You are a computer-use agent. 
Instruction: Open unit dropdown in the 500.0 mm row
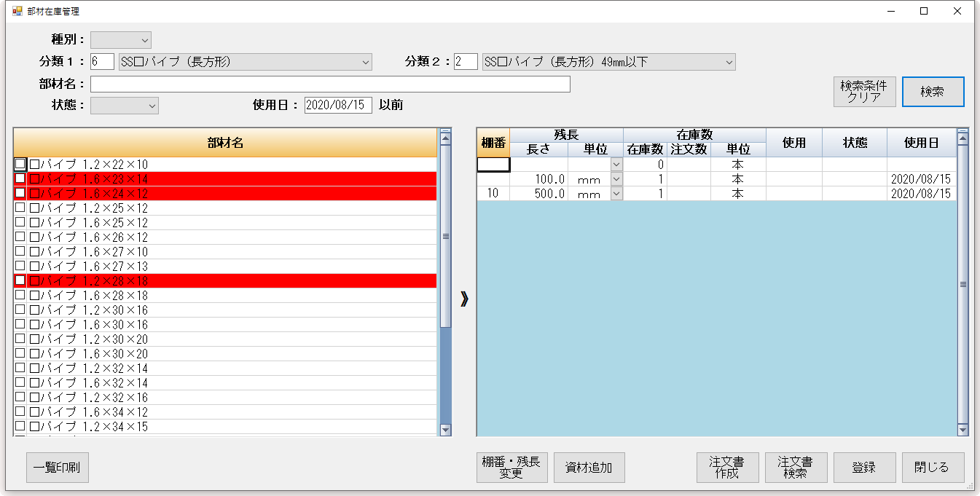pyautogui.click(x=616, y=194)
